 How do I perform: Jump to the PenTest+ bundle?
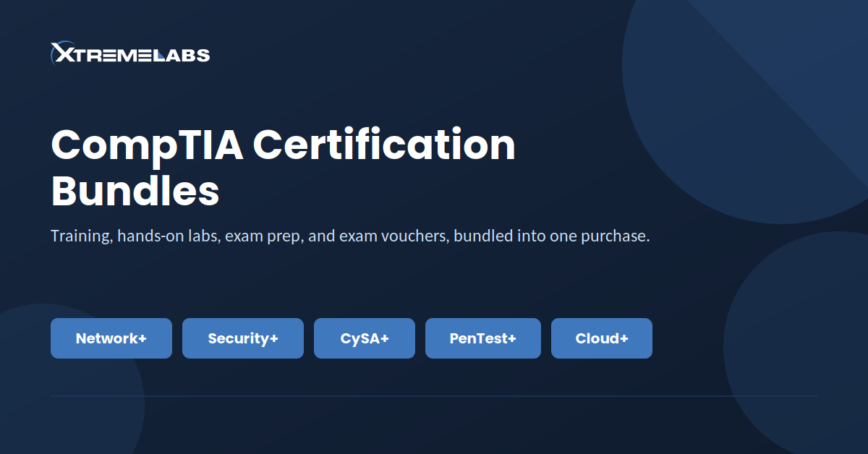tap(483, 338)
